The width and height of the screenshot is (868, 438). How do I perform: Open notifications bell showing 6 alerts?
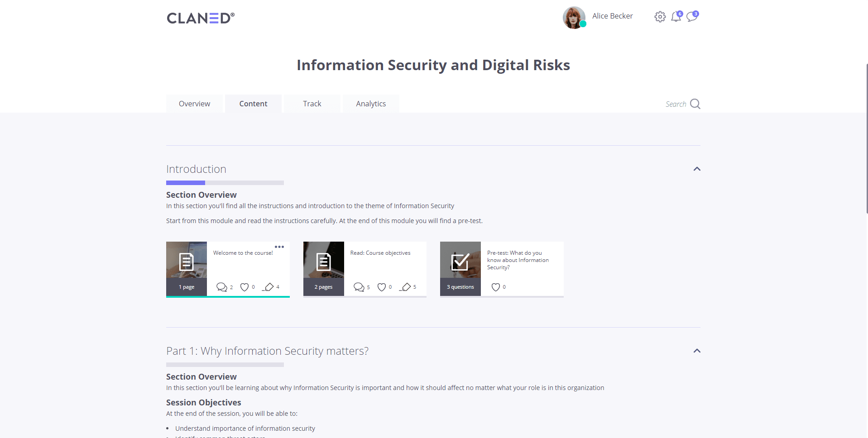click(x=676, y=17)
